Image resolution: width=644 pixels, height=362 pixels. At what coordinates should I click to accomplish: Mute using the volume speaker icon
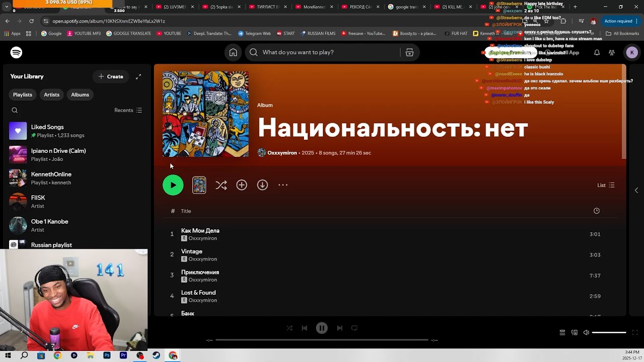pyautogui.click(x=586, y=332)
